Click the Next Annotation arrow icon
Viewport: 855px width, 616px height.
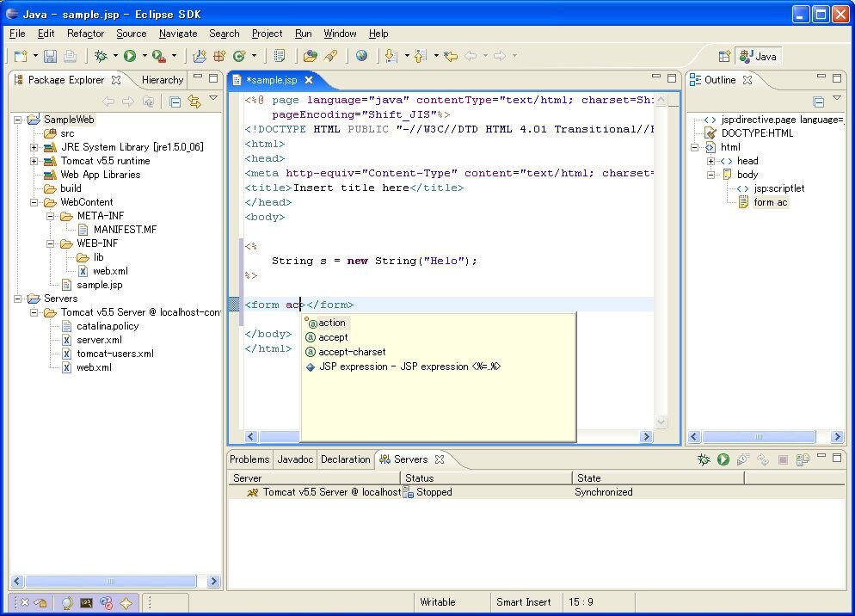click(391, 56)
